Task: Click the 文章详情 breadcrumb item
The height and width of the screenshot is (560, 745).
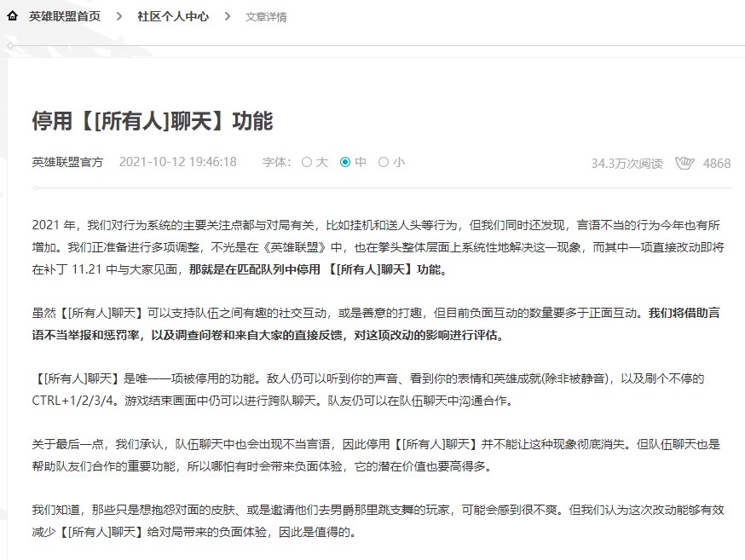Action: click(266, 17)
